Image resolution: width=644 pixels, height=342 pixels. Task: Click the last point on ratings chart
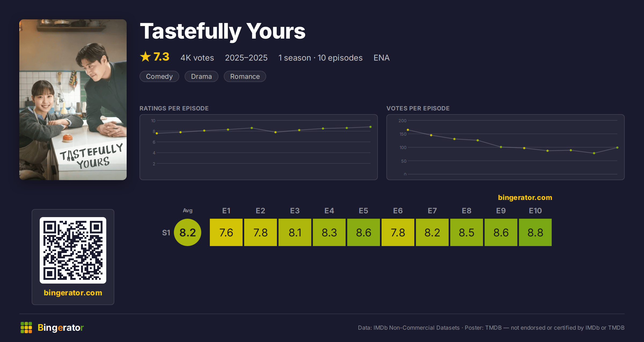click(371, 127)
